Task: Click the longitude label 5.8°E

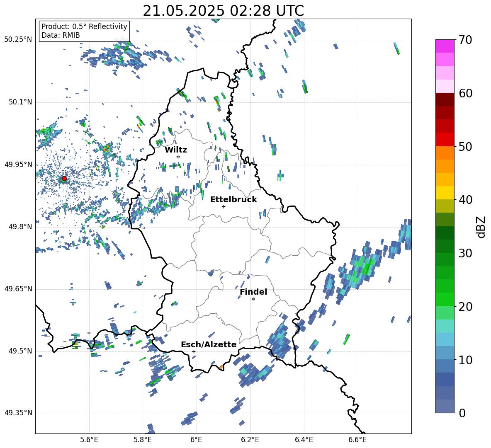Action: click(x=143, y=440)
